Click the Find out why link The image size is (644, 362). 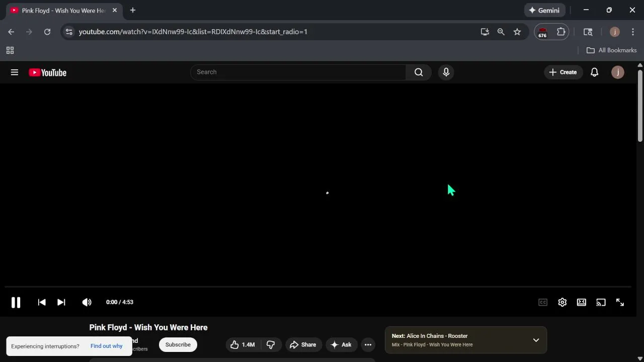(106, 346)
